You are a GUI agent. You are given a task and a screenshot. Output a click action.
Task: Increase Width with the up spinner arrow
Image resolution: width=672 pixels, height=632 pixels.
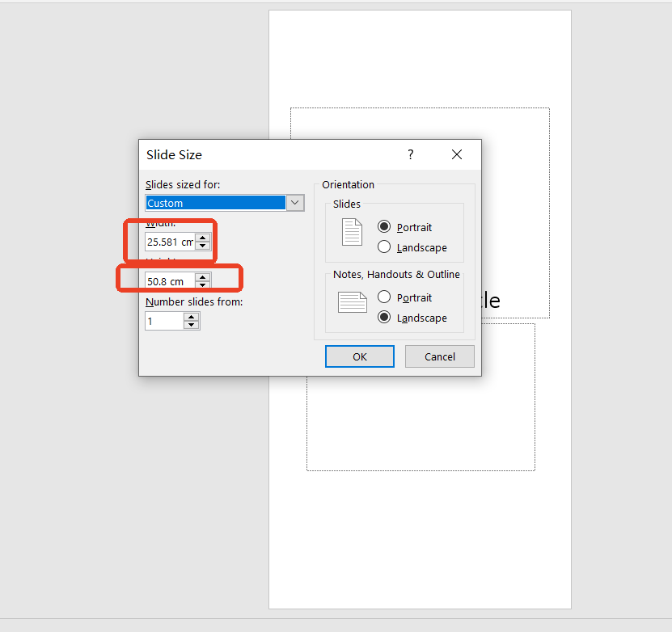(202, 238)
